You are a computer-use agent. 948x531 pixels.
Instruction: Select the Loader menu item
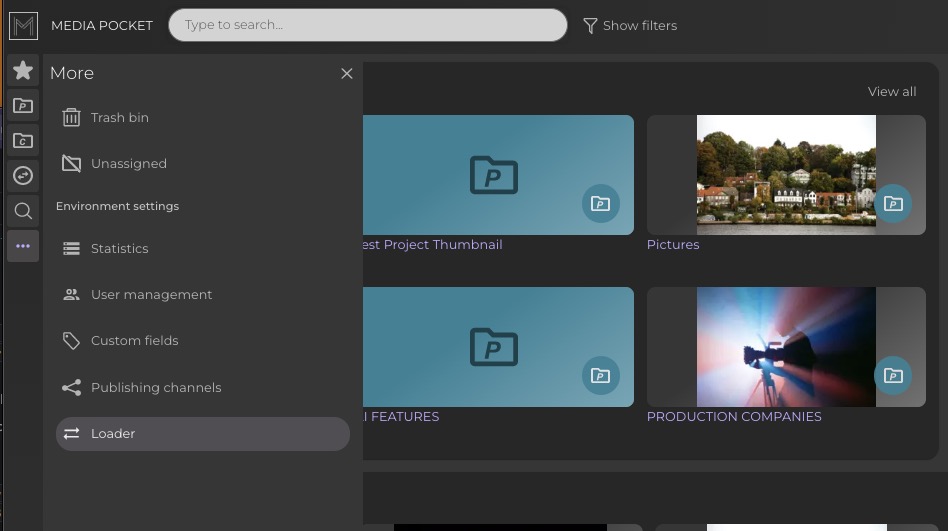(x=202, y=434)
